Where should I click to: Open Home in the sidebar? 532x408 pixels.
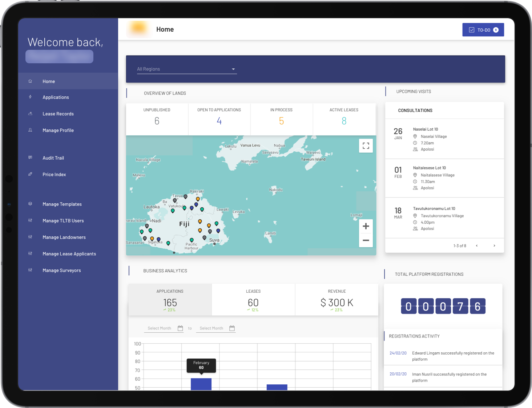68,81
